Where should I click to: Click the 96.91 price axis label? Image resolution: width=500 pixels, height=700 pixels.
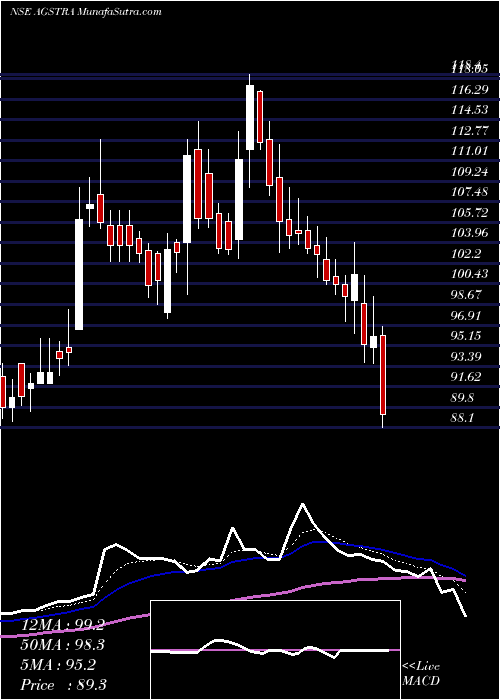pos(467,316)
